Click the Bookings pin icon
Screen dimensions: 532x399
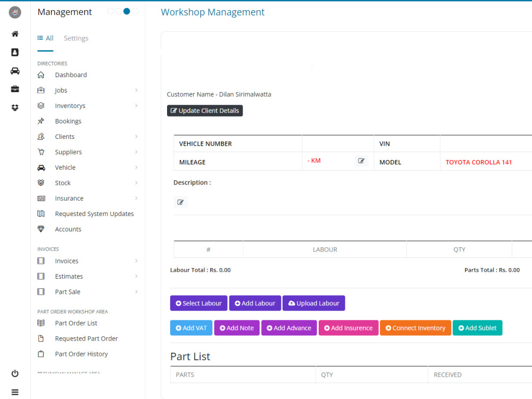(41, 121)
